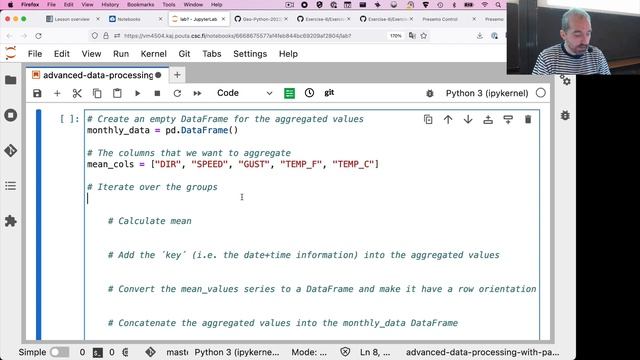Bookmark this page with star icon
The height and width of the screenshot is (360, 640).
point(424,36)
